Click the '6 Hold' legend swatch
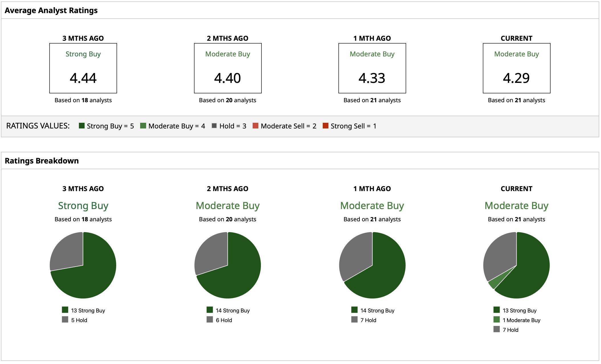The height and width of the screenshot is (364, 601). coord(210,320)
